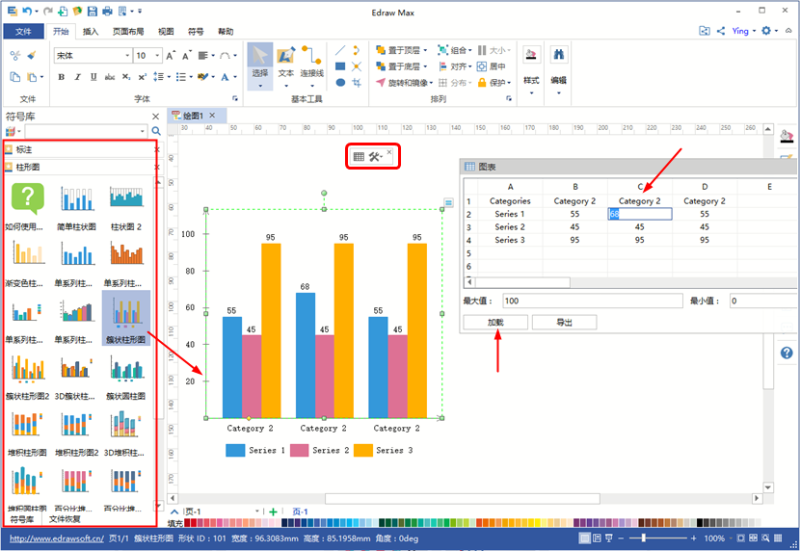800x551 pixels.
Task: Click the 最大值 input field
Action: pyautogui.click(x=590, y=300)
